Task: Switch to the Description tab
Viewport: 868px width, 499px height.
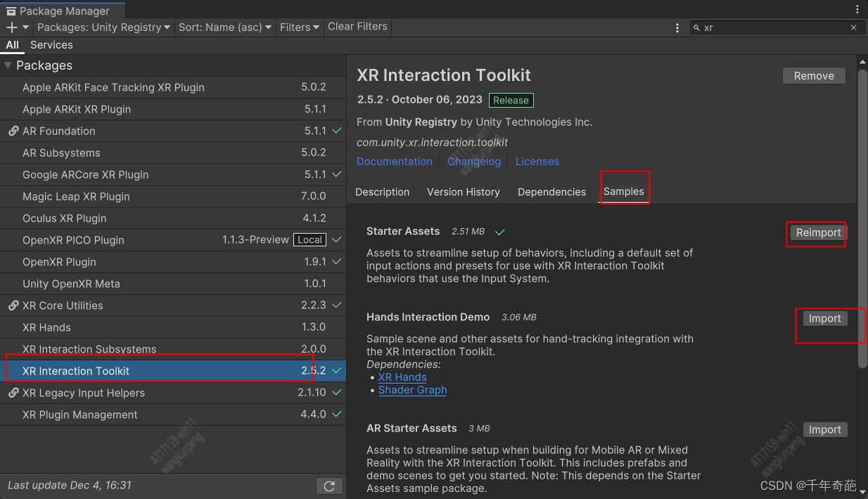Action: click(383, 191)
